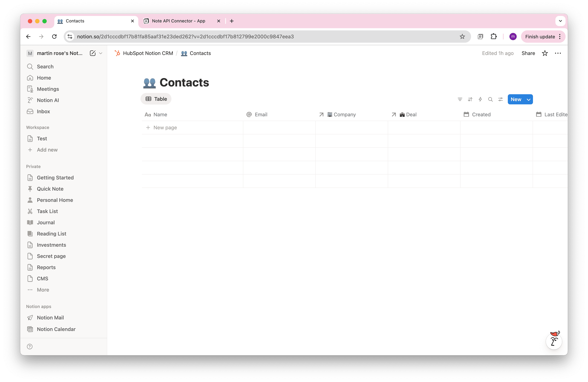Click the automations lightning icon
The image size is (588, 382).
(x=480, y=99)
